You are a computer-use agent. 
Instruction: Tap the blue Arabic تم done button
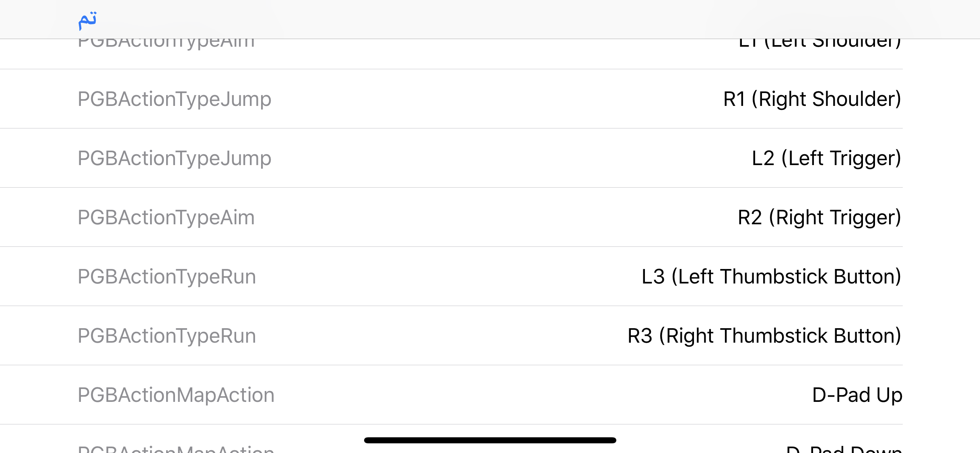pyautogui.click(x=87, y=20)
